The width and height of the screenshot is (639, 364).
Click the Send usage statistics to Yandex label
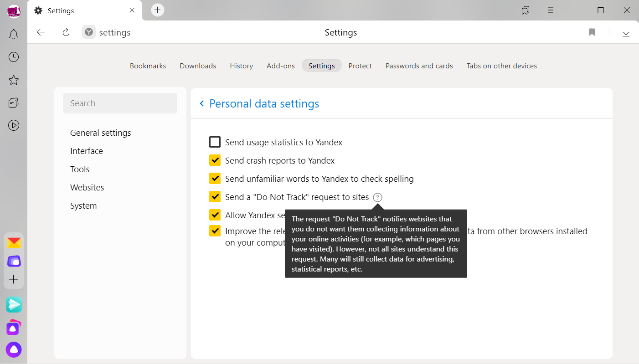pos(284,142)
